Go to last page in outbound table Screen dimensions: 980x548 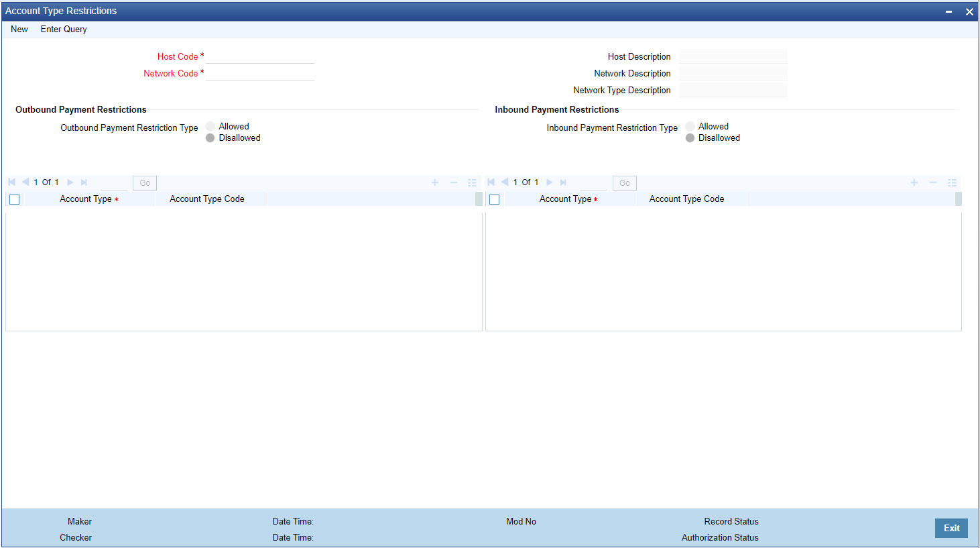click(x=84, y=182)
